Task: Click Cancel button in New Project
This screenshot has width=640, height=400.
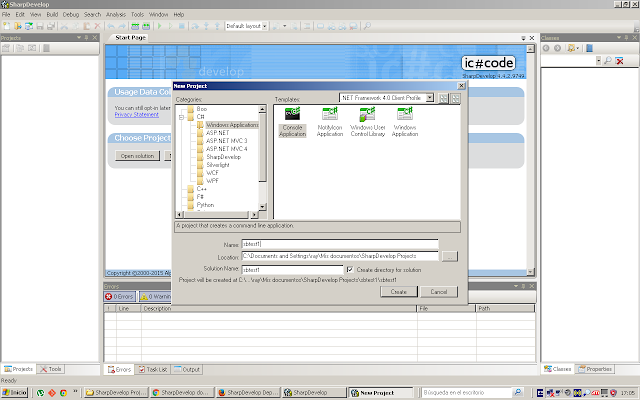Action: pos(439,292)
